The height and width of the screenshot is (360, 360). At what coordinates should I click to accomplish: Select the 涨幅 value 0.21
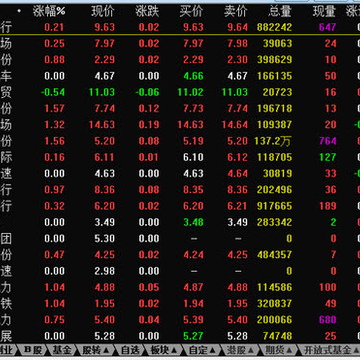click(x=54, y=27)
